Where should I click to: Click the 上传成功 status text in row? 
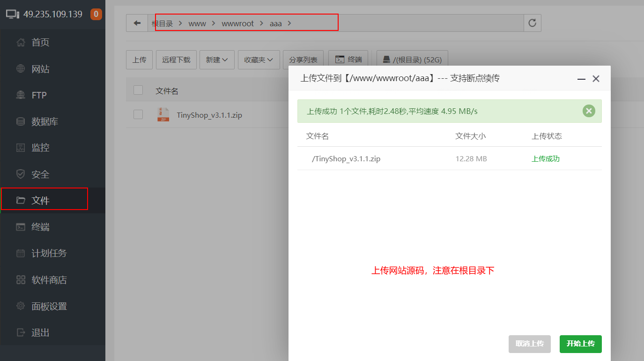[546, 159]
